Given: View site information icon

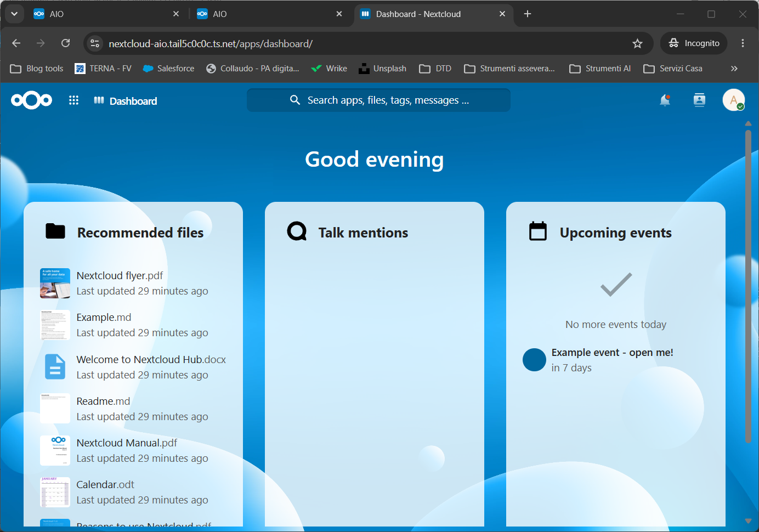Looking at the screenshot, I should tap(95, 43).
